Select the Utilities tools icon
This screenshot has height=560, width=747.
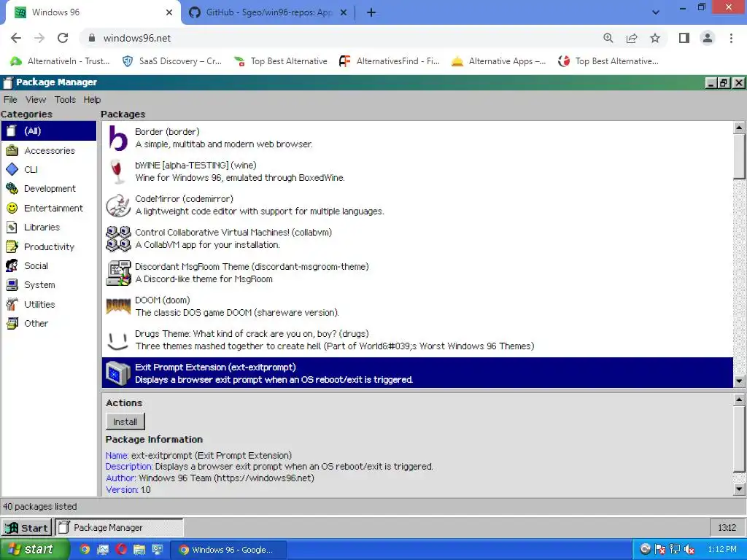pos(12,304)
